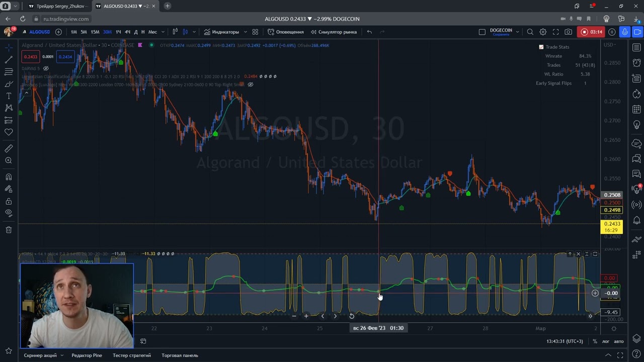Viewport: 644px width, 362px height.
Task: Start the Симулятор рынка replay
Action: pyautogui.click(x=334, y=32)
